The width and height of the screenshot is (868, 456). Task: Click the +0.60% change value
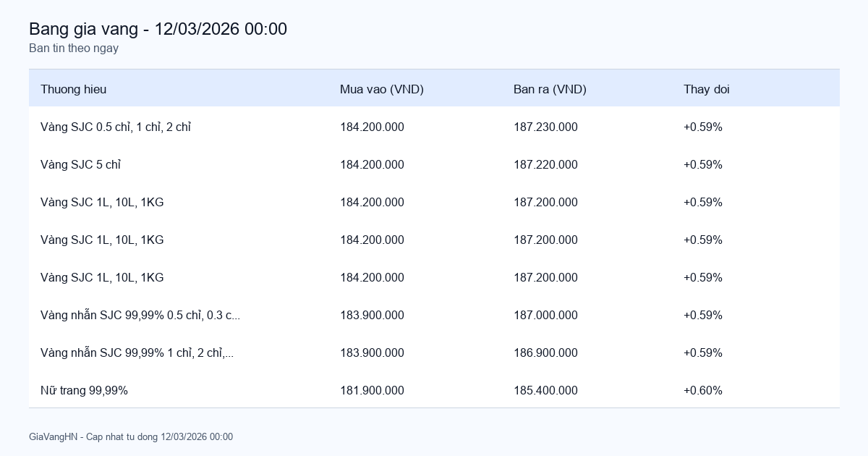click(x=702, y=390)
